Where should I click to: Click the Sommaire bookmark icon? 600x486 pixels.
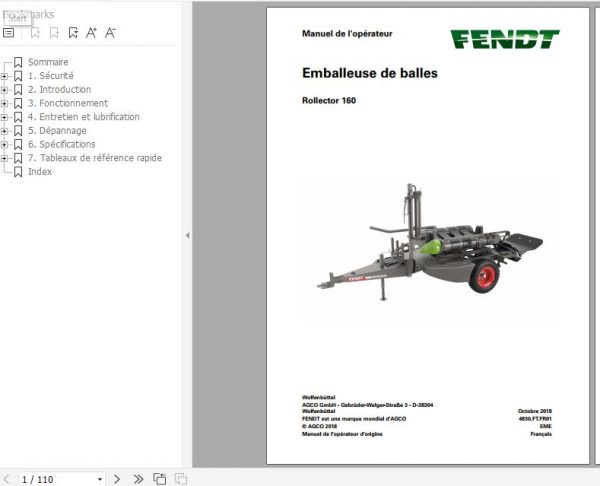[x=18, y=62]
